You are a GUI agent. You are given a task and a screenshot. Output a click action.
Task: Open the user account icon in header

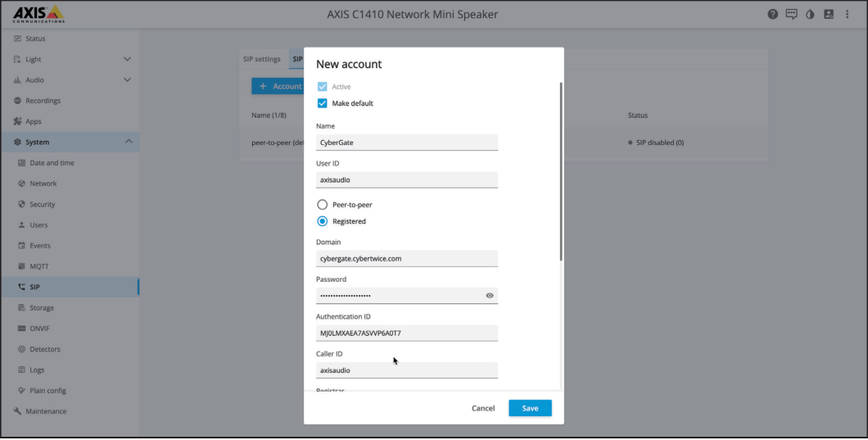[829, 15]
